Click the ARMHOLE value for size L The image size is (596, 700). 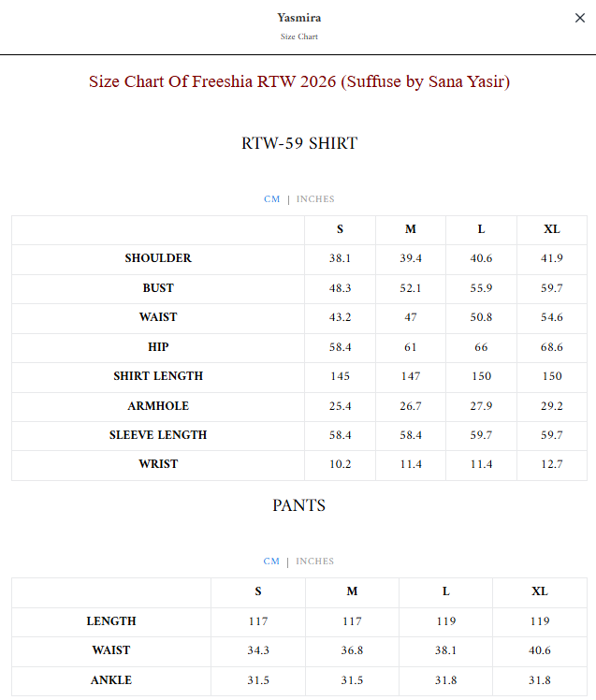pos(481,406)
